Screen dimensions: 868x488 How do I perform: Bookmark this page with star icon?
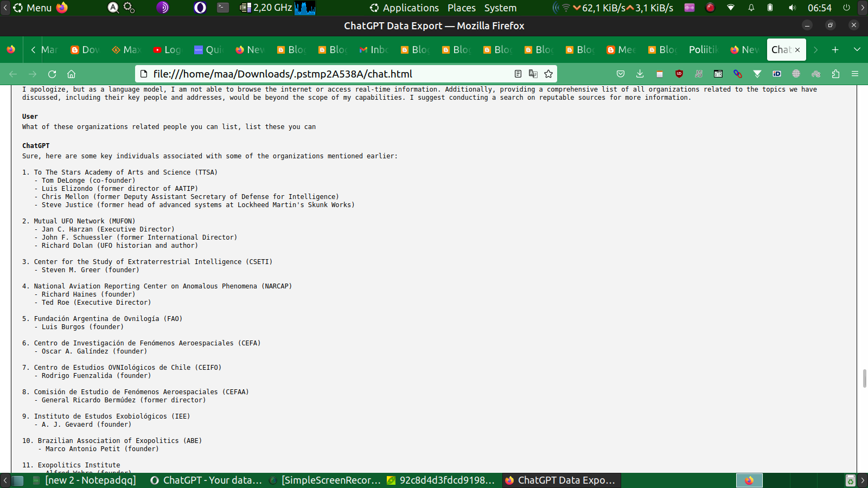(x=548, y=74)
